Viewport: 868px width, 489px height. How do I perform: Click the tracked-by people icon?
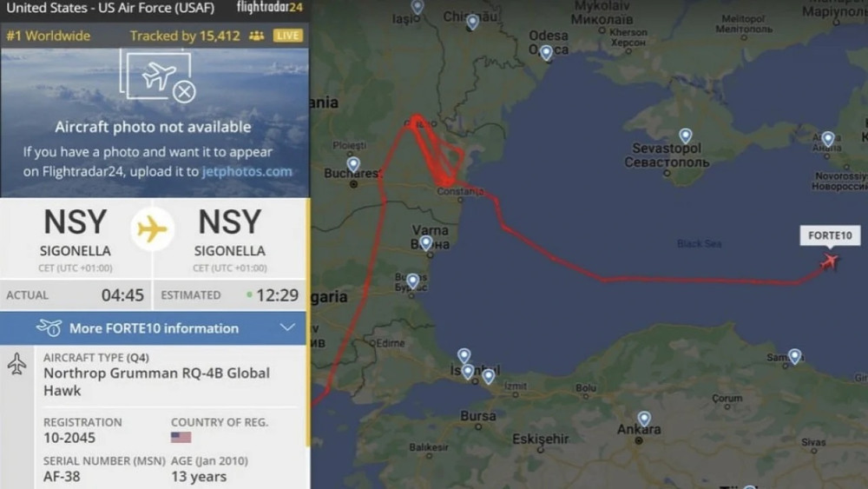coord(256,36)
